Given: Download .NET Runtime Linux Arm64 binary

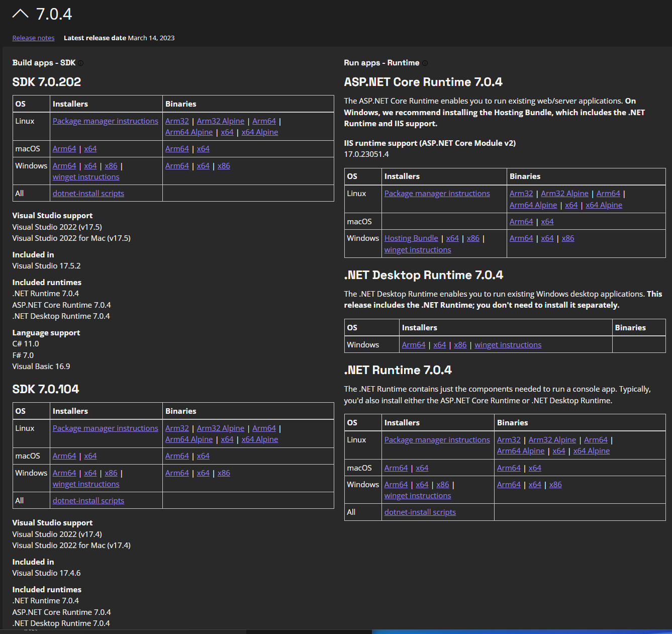Looking at the screenshot, I should click(x=596, y=440).
